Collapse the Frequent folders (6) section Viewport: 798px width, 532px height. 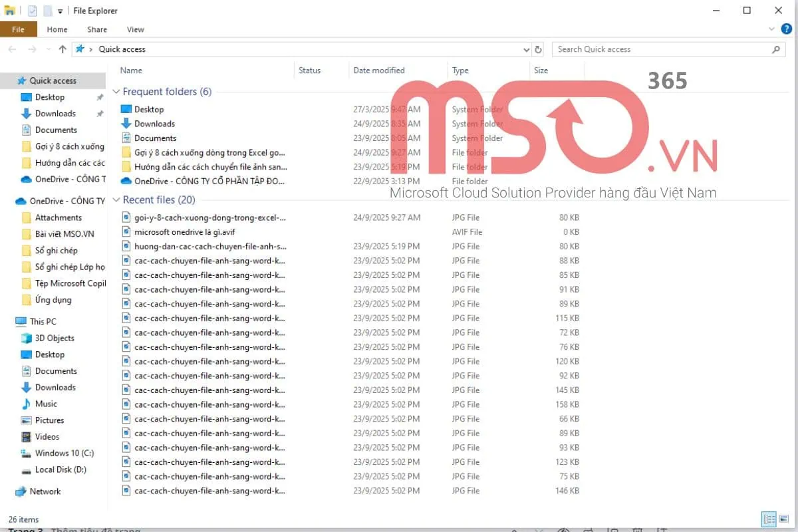[x=116, y=92]
